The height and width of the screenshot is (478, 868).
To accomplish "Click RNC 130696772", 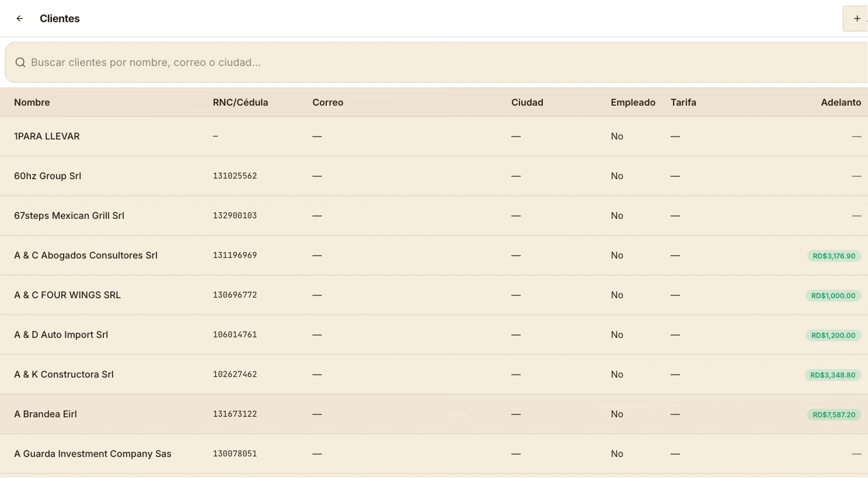I will (x=235, y=295).
